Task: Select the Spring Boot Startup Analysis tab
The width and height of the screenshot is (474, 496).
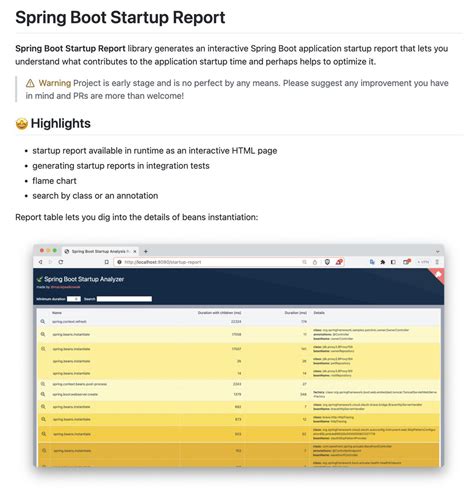Action: click(99, 251)
